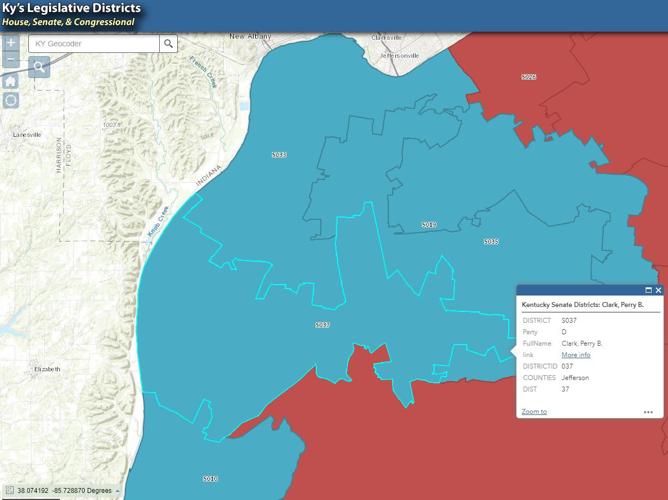This screenshot has height=500, width=668.
Task: Zoom out with the minus button
Action: coord(11,60)
